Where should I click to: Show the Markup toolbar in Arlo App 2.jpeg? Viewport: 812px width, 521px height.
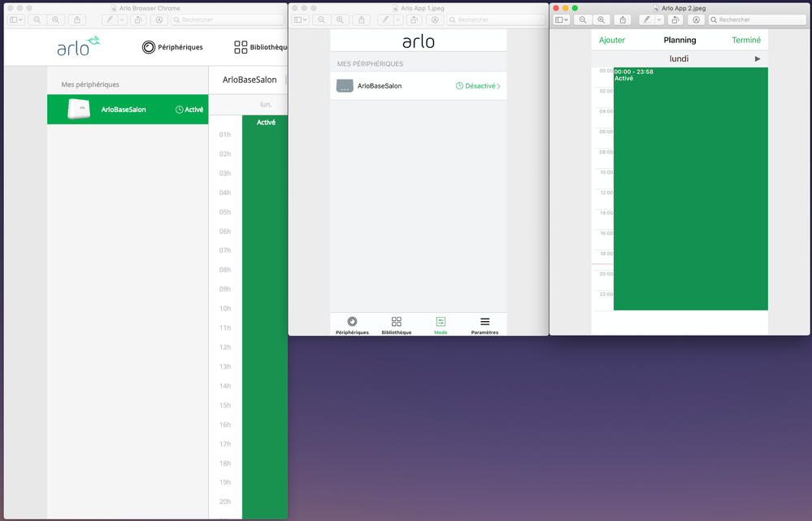(696, 20)
